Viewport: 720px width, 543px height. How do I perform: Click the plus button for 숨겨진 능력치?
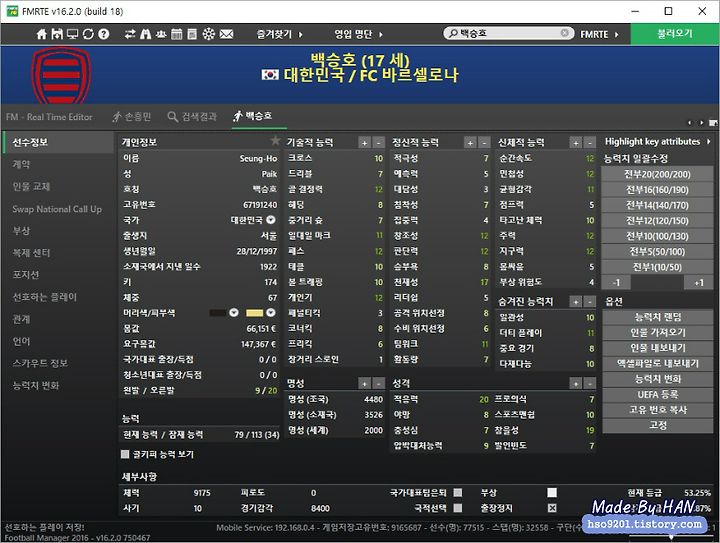pyautogui.click(x=576, y=302)
